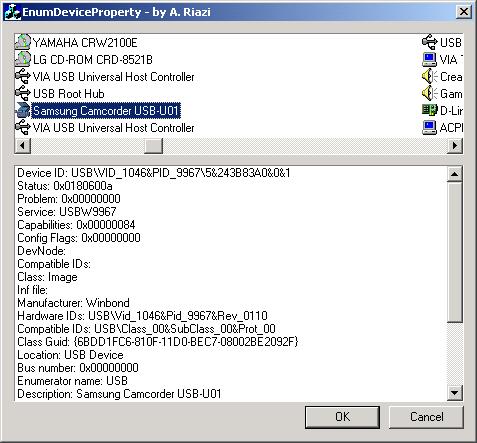Click the Manufacturer: Winbond line
The image size is (477, 443).
[x=73, y=303]
